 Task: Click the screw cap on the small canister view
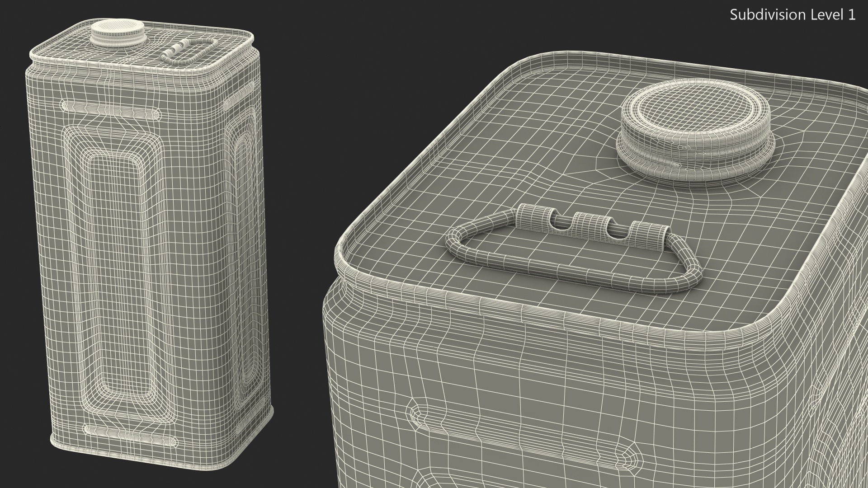tap(118, 33)
